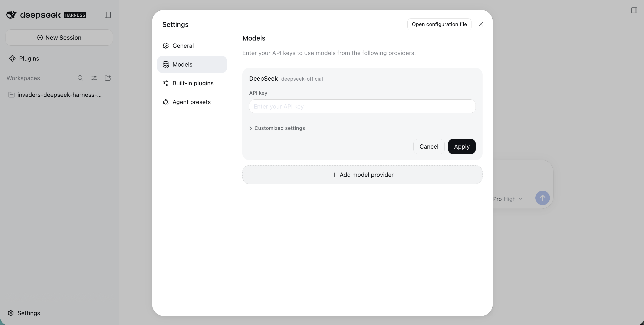Toggle the right side panel icon
644x325 pixels.
[634, 10]
